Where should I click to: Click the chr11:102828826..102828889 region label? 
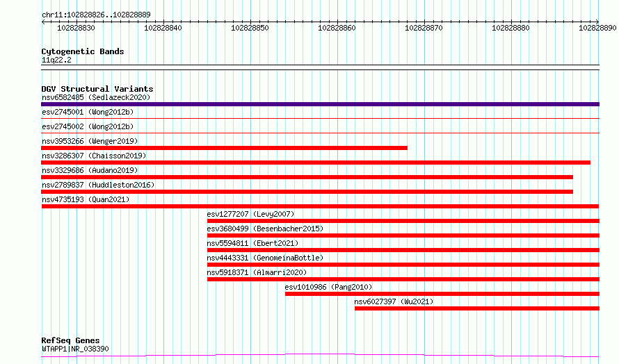[x=96, y=15]
